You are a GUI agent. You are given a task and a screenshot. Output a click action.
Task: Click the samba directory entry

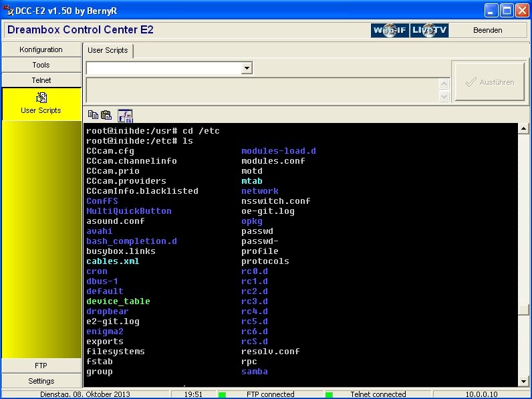pyautogui.click(x=255, y=372)
